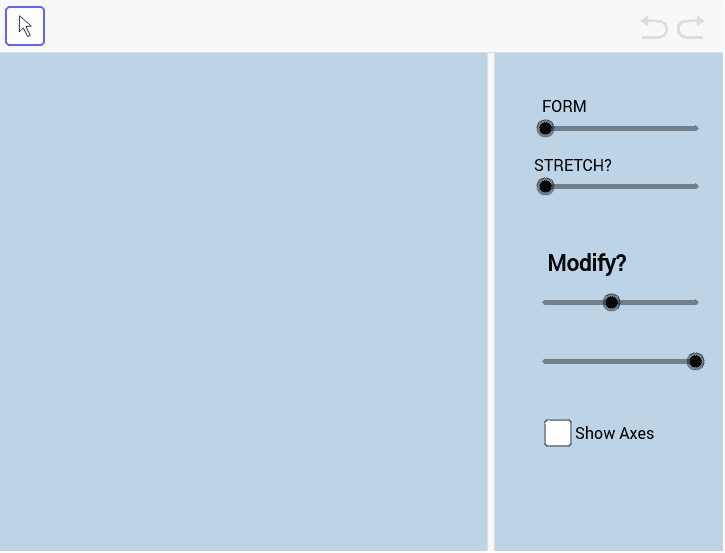Click the right end of FORM slider track
The width and height of the screenshot is (725, 553).
[694, 128]
